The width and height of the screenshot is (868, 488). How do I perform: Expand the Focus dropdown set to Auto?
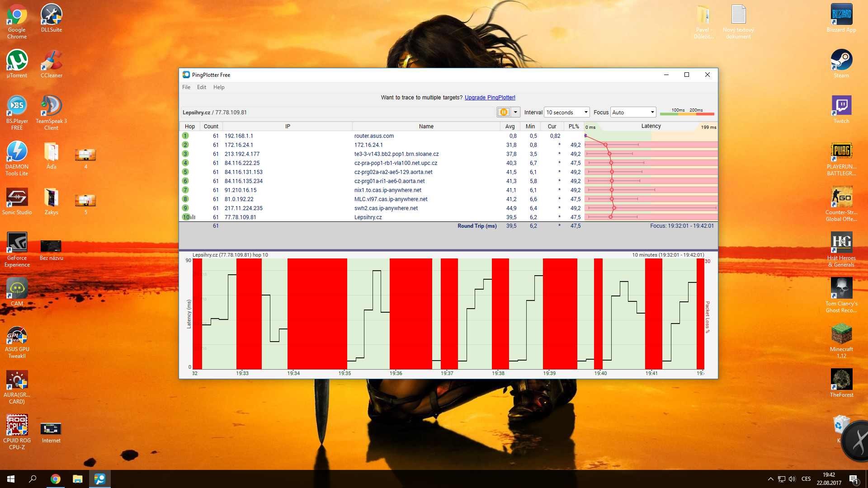633,112
